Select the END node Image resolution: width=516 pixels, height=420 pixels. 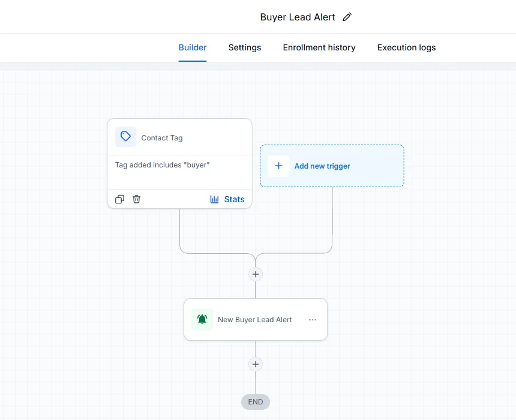pyautogui.click(x=256, y=402)
